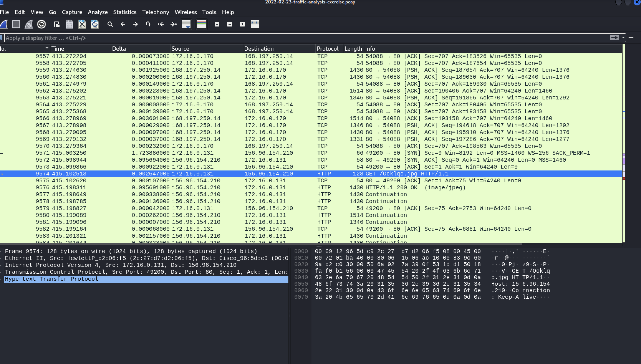This screenshot has width=641, height=364.
Task: Jump to first packet icon
Action: pos(161,24)
